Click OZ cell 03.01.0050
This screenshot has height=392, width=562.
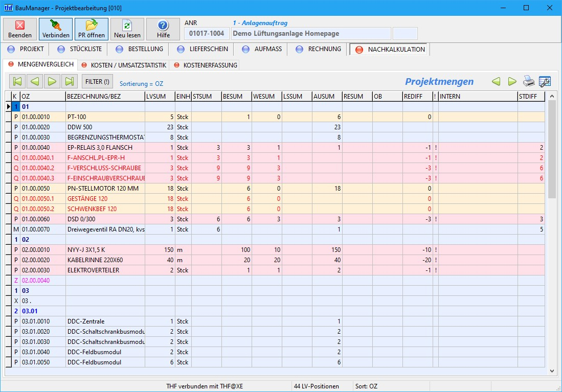coord(42,362)
